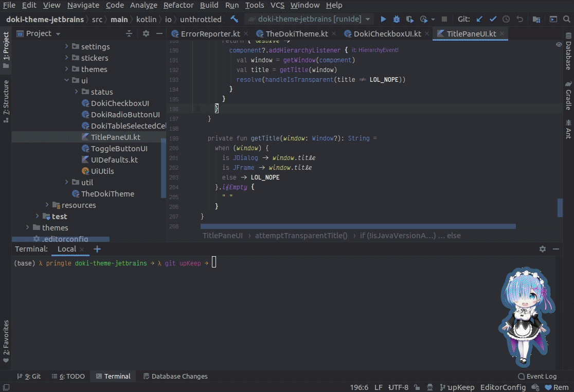Viewport: 574px width, 392px height.
Task: Click tool windows quick access icon bottom-left
Action: pyautogui.click(x=6, y=387)
